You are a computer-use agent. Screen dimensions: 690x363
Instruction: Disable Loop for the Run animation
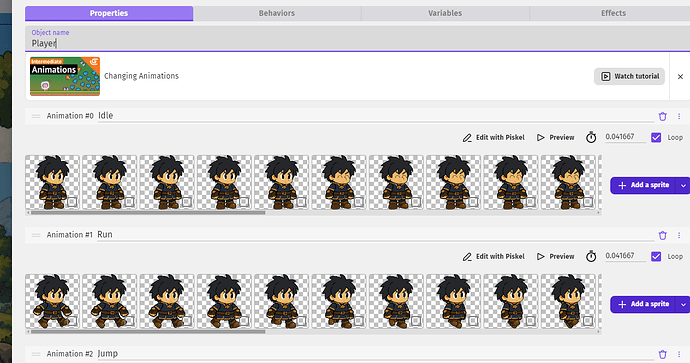656,256
